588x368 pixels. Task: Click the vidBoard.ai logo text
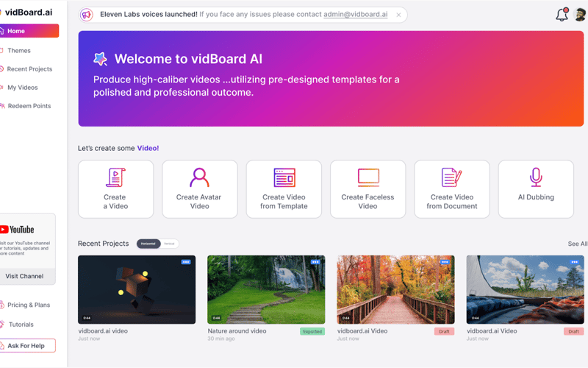click(29, 12)
